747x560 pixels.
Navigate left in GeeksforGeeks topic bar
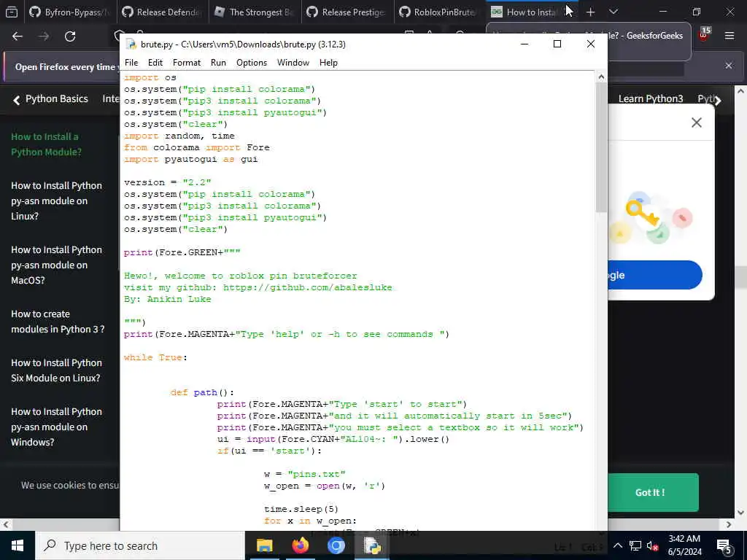(17, 99)
